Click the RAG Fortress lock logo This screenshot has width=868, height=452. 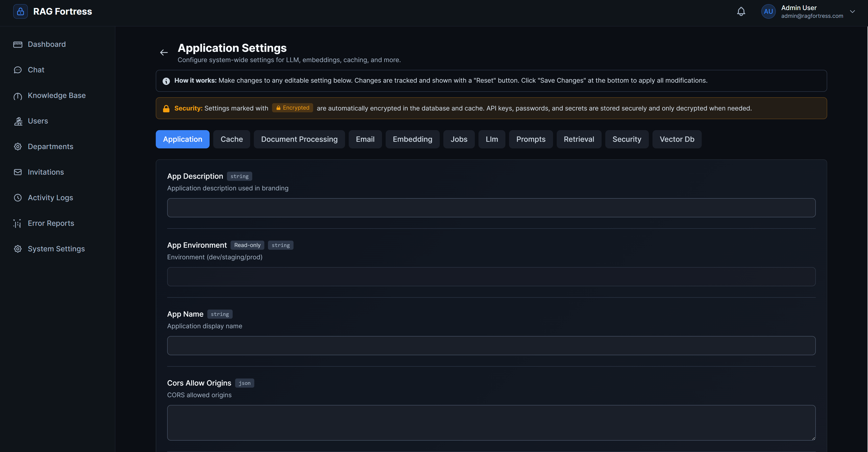click(x=20, y=11)
